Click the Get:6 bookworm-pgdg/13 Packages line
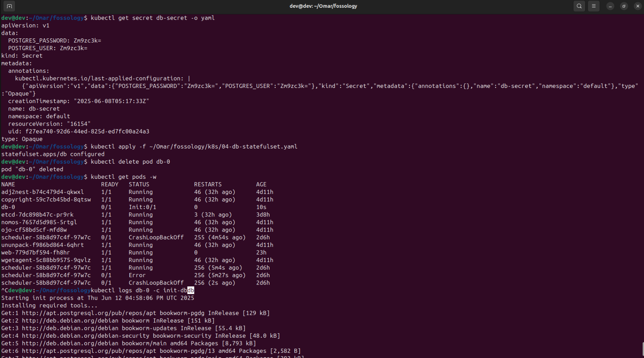This screenshot has width=644, height=358. pos(151,351)
